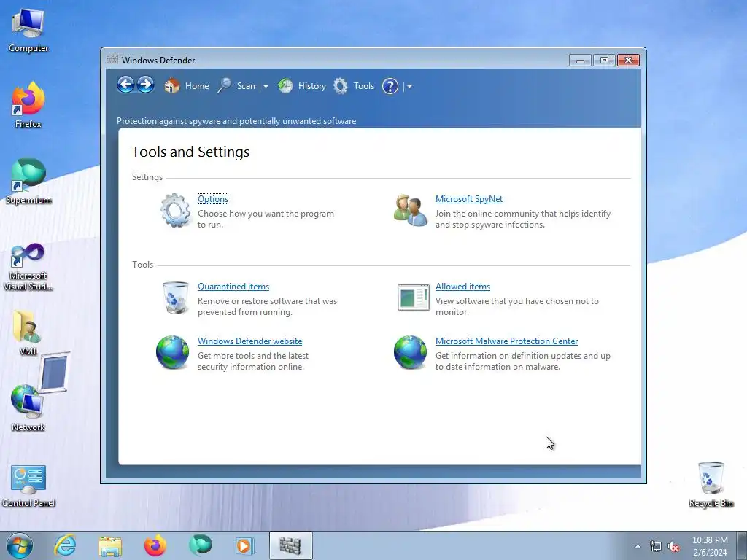Open Microsoft Malware Protection Center link
The width and height of the screenshot is (747, 560).
(x=506, y=341)
